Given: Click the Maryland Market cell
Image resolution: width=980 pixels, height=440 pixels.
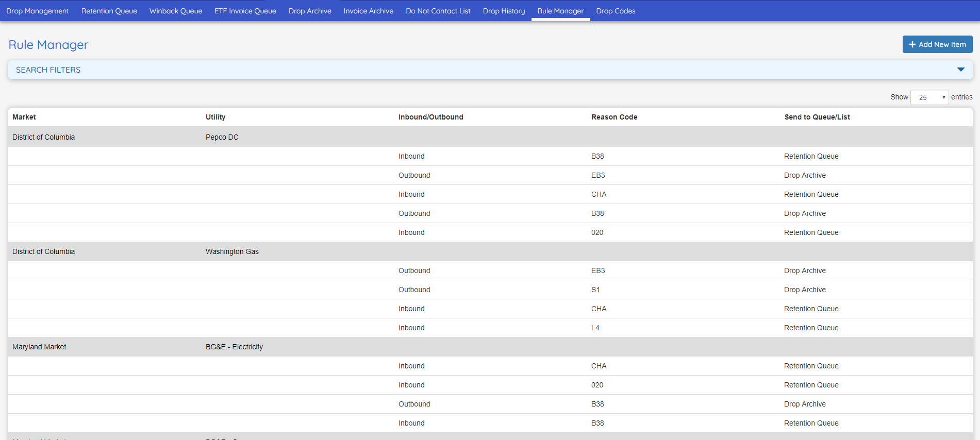Looking at the screenshot, I should 39,347.
